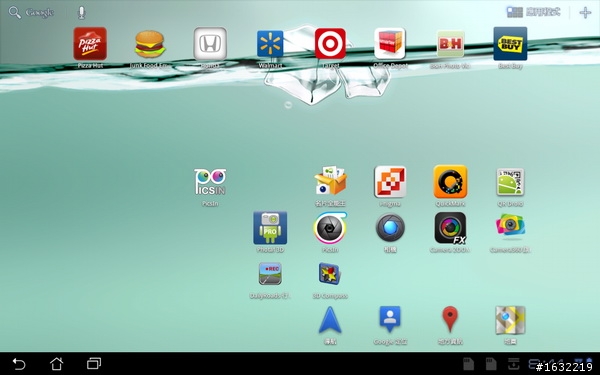
Task: Open the 應用程式 apps drawer
Action: coord(533,12)
